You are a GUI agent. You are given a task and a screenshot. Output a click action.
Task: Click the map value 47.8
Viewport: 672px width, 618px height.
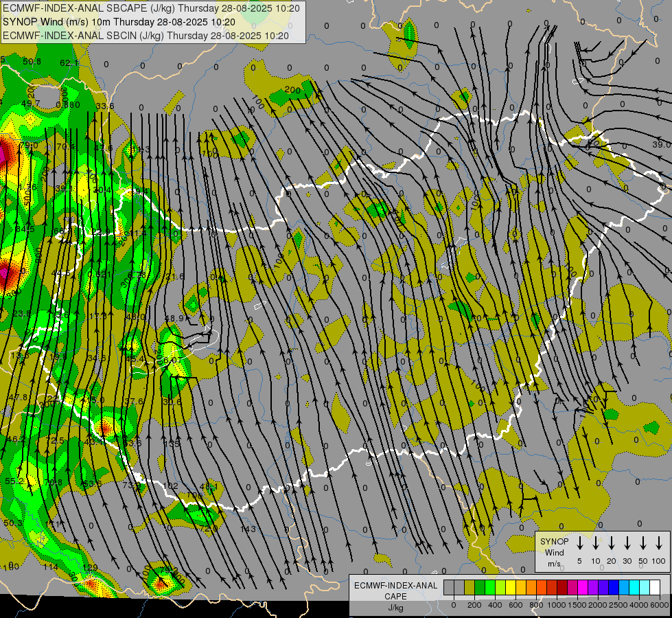click(x=18, y=398)
